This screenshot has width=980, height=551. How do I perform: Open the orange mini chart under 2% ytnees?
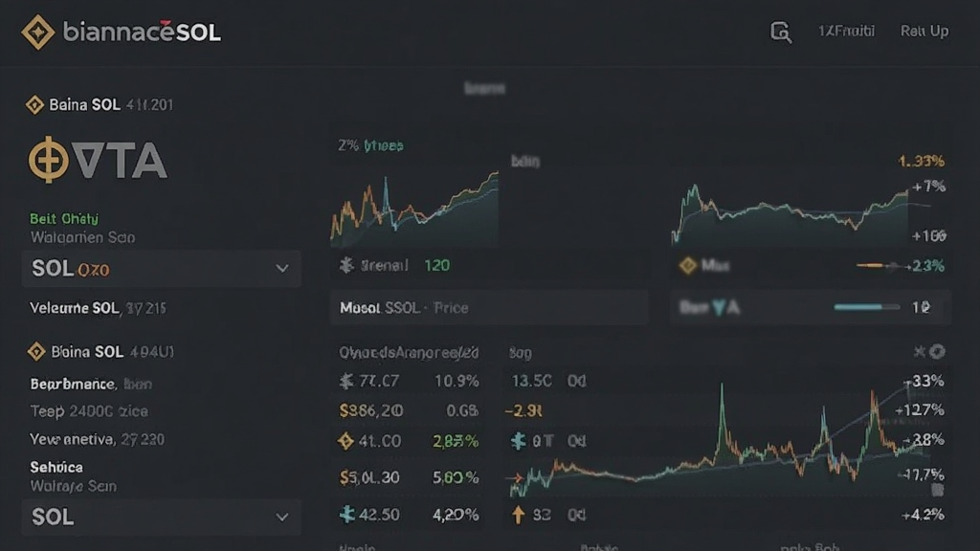click(414, 209)
